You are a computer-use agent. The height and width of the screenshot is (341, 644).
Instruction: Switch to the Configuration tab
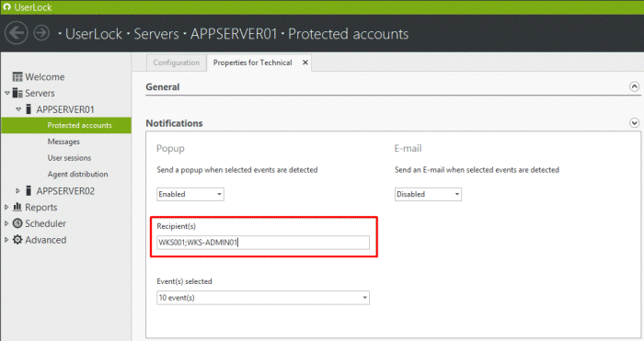point(177,63)
